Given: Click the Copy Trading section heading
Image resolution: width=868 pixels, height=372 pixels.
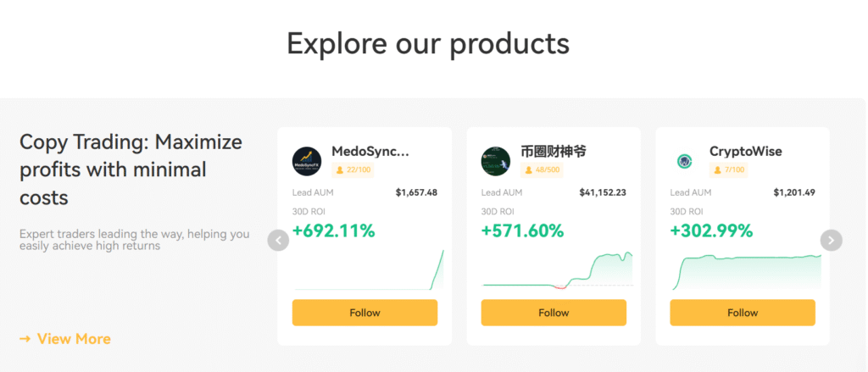Looking at the screenshot, I should 131,169.
